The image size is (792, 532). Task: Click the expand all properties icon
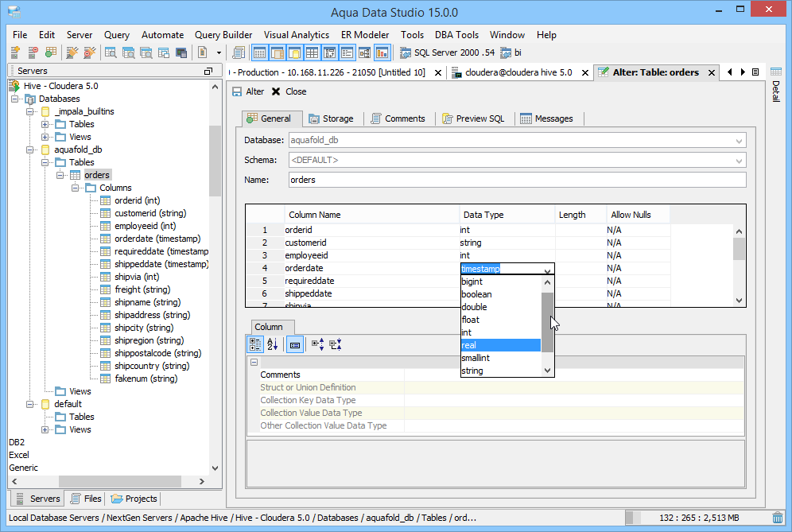tap(318, 344)
